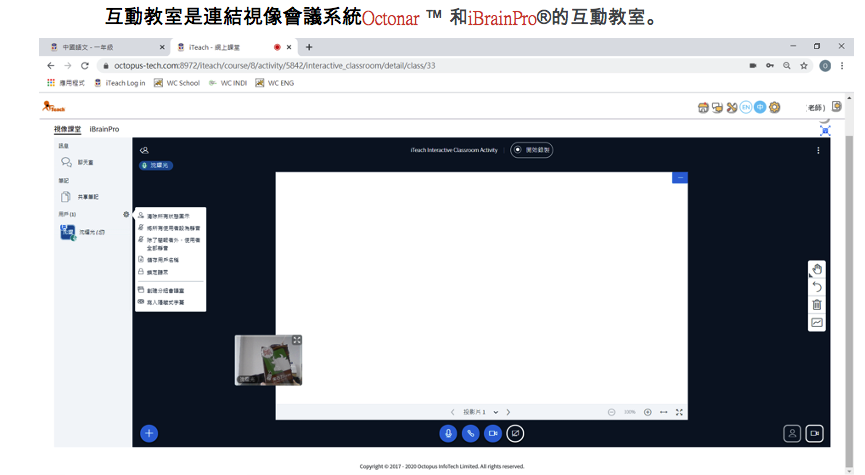The height and width of the screenshot is (475, 865).
Task: Undo last whiteboard annotation
Action: tap(817, 287)
